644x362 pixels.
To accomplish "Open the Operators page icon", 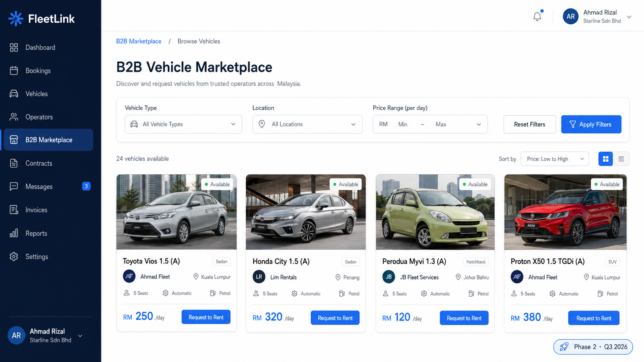I will point(13,116).
